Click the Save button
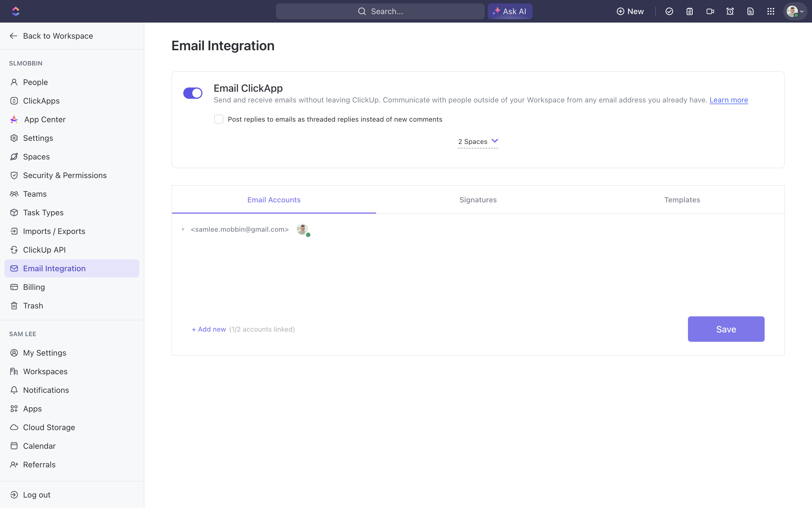Screen dimensions: 812x508 pyautogui.click(x=726, y=329)
